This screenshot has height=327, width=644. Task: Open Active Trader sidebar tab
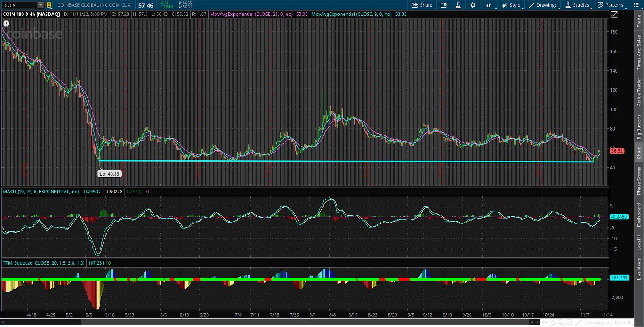click(639, 92)
